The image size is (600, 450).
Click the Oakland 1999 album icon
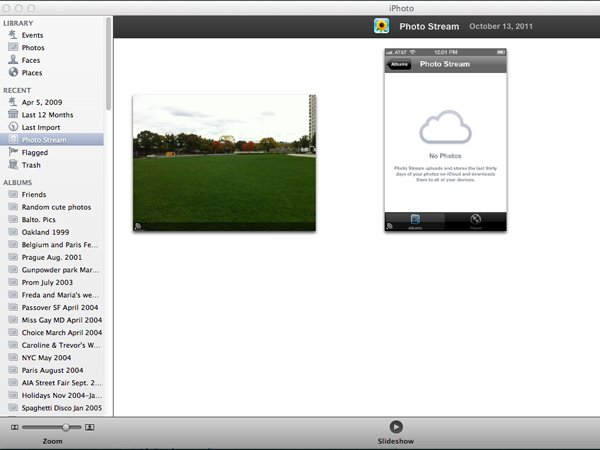point(13,232)
